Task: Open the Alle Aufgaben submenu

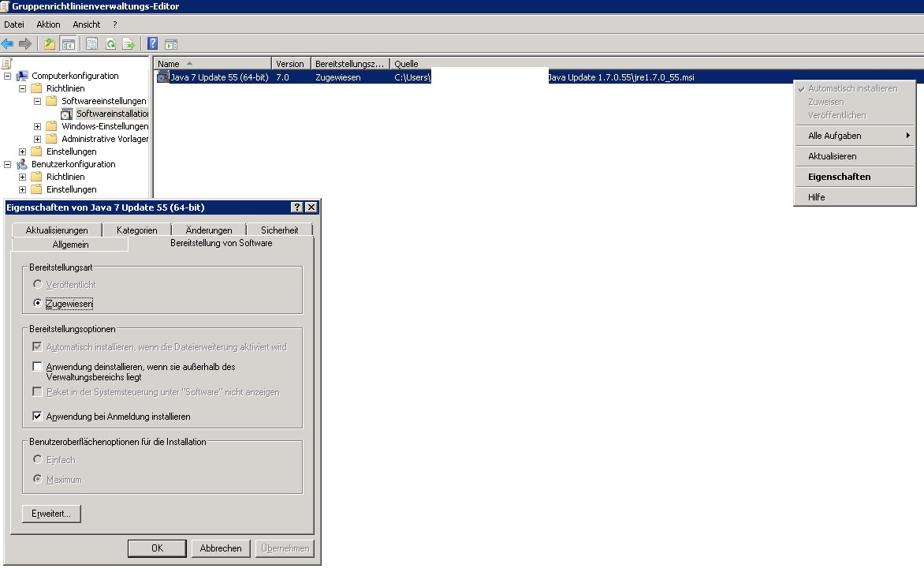Action: click(x=855, y=136)
